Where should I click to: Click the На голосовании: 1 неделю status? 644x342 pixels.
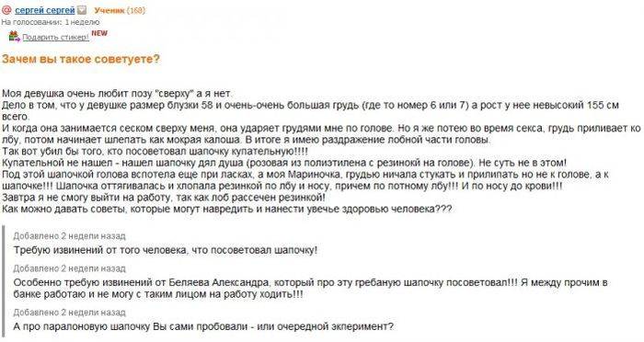pyautogui.click(x=50, y=22)
